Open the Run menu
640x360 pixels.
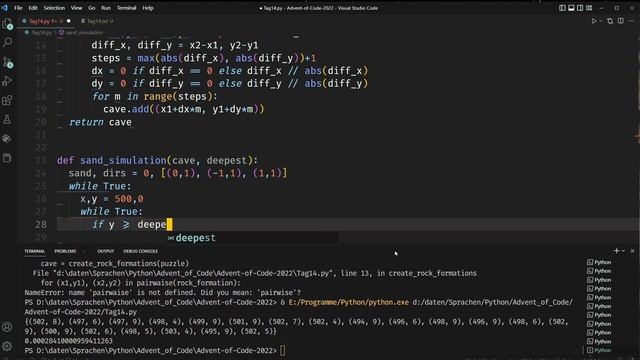tap(106, 8)
